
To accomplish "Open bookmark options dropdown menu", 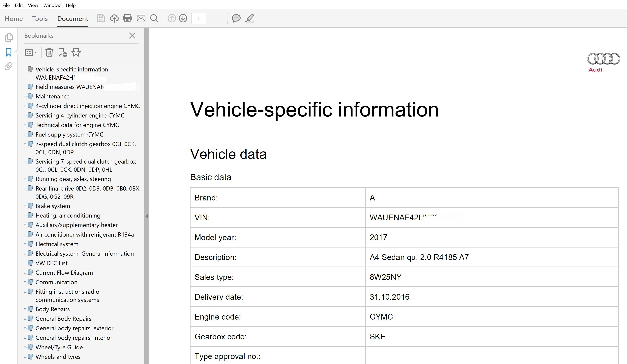I will click(x=31, y=52).
